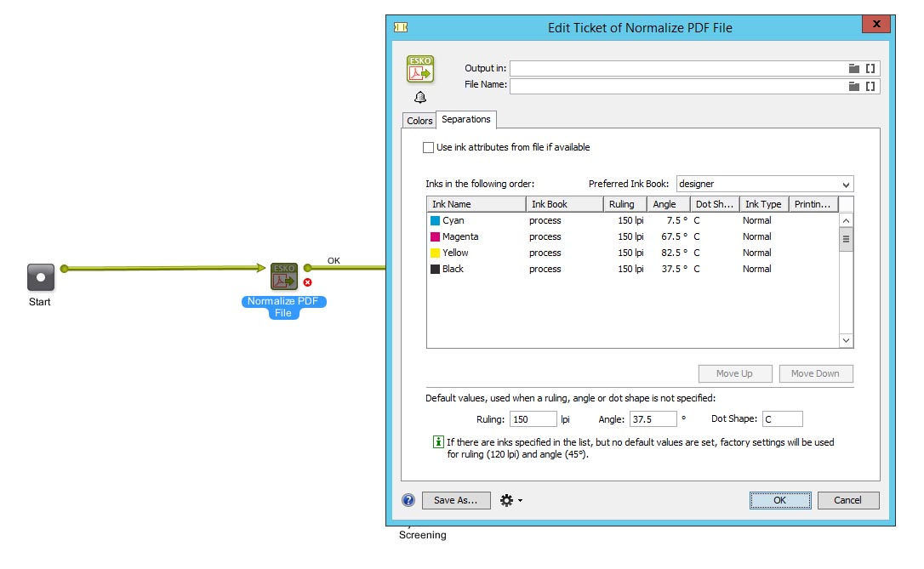The image size is (924, 569).
Task: Click the 82.5 ° angle for Yellow
Action: (x=675, y=253)
